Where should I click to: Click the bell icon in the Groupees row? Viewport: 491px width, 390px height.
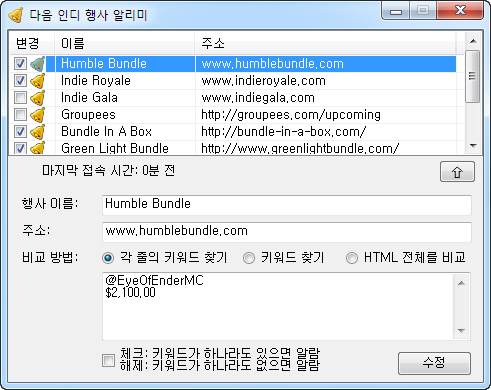[38, 115]
